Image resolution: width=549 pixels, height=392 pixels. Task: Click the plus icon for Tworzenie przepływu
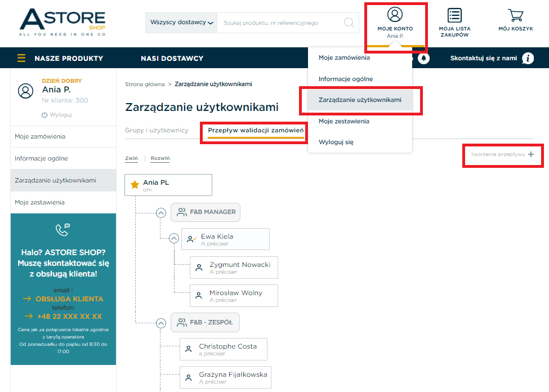click(531, 154)
